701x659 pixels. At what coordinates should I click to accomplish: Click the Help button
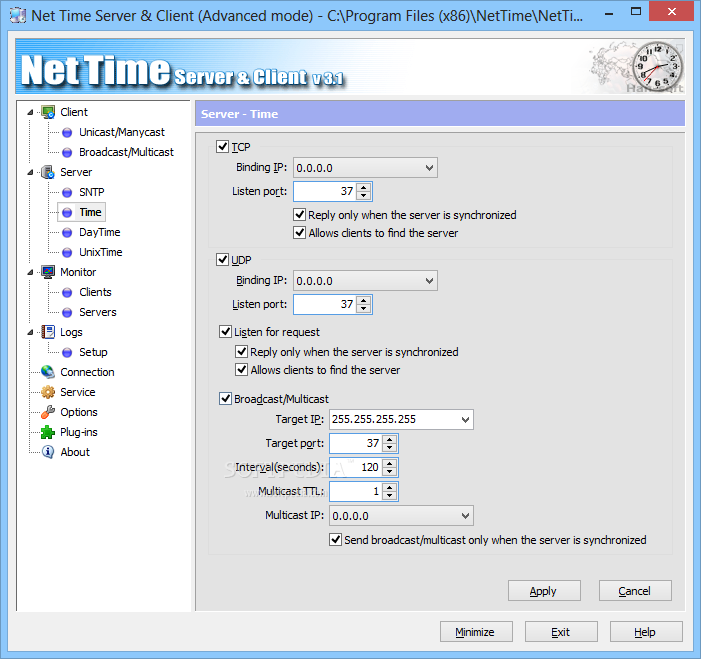click(x=646, y=632)
